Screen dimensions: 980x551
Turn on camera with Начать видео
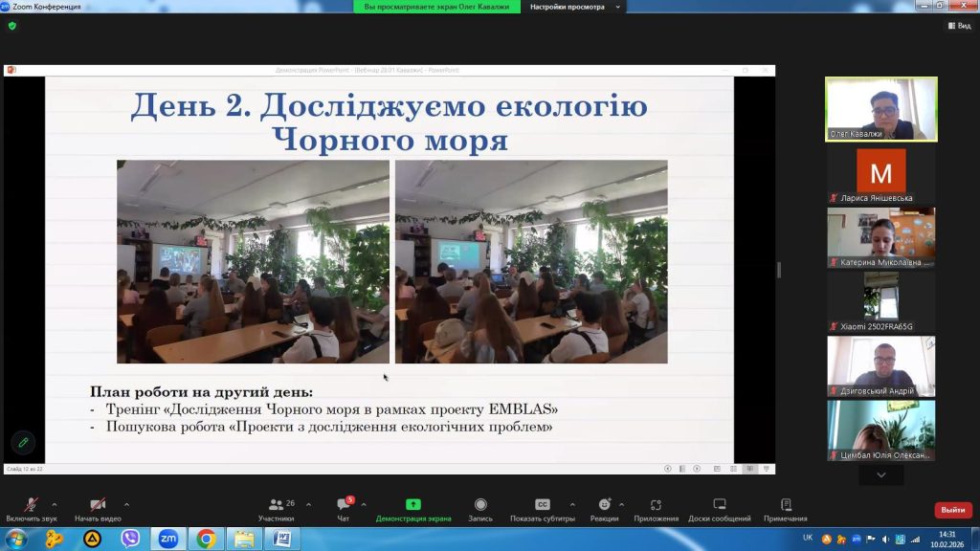pyautogui.click(x=98, y=509)
